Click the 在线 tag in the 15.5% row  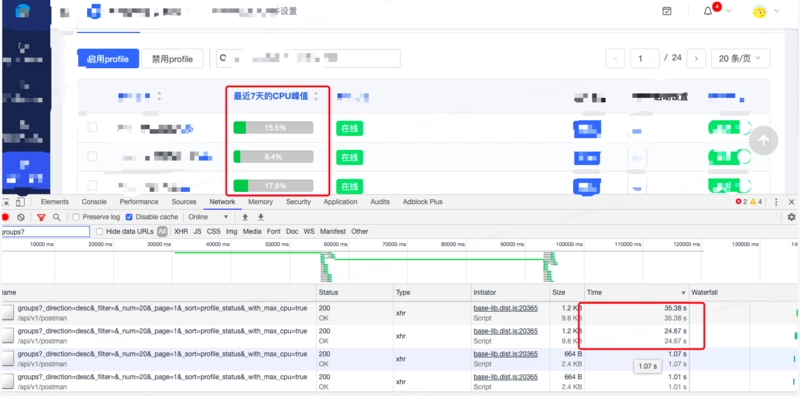tap(349, 128)
